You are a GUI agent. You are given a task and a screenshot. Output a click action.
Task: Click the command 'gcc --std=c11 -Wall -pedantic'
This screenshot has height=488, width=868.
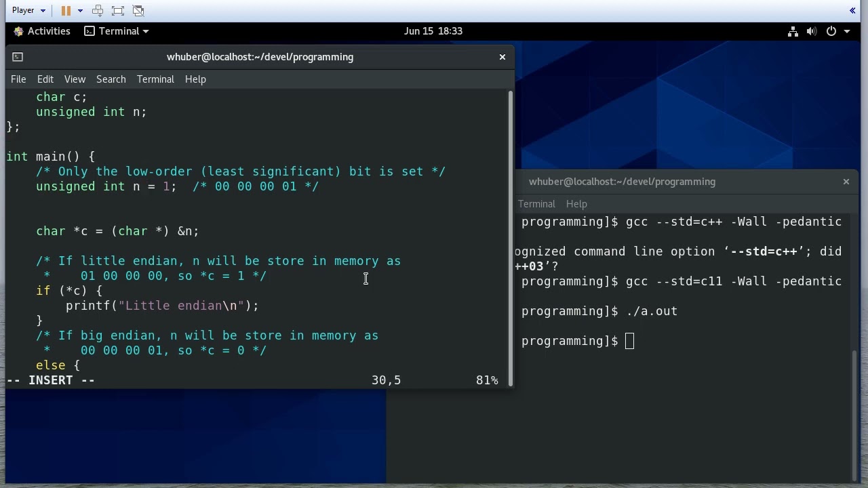click(x=734, y=281)
